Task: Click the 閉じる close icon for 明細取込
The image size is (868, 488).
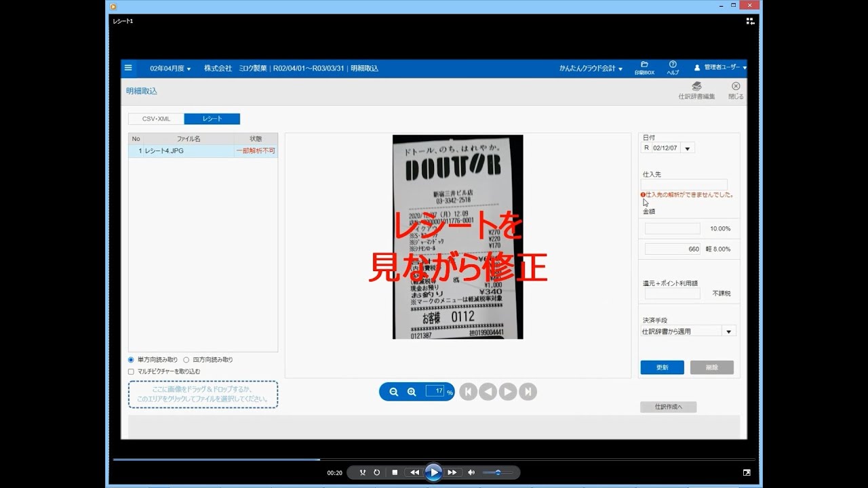Action: click(736, 90)
